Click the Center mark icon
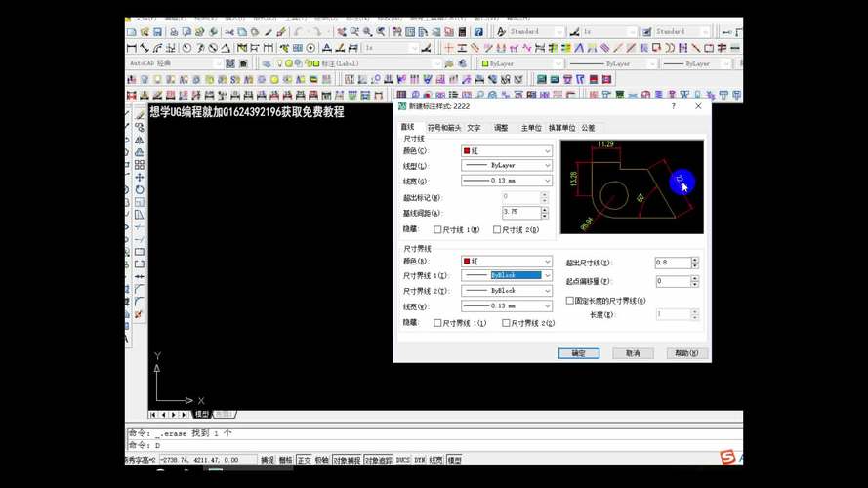868x488 pixels. (x=310, y=48)
